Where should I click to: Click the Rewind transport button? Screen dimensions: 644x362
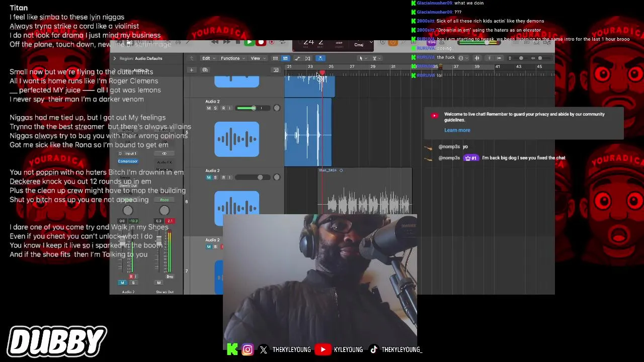215,43
